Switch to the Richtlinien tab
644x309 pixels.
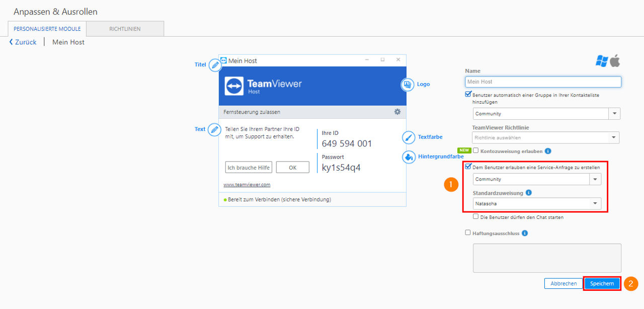click(125, 29)
